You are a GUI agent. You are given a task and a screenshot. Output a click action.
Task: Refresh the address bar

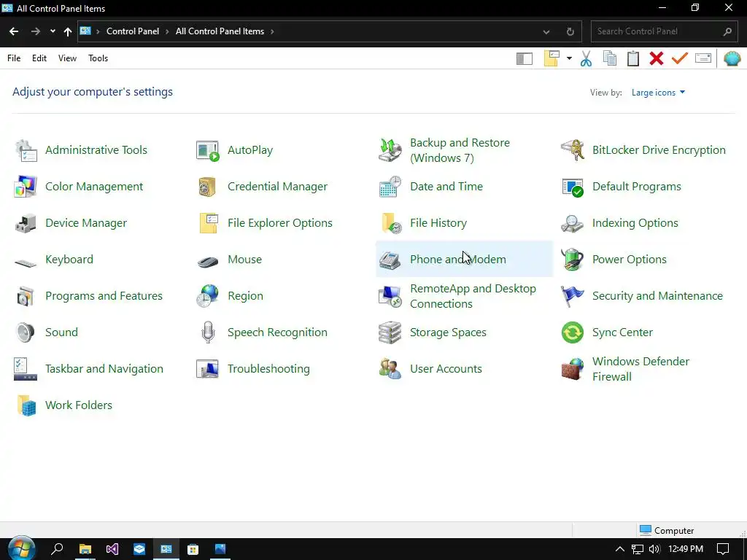point(570,32)
